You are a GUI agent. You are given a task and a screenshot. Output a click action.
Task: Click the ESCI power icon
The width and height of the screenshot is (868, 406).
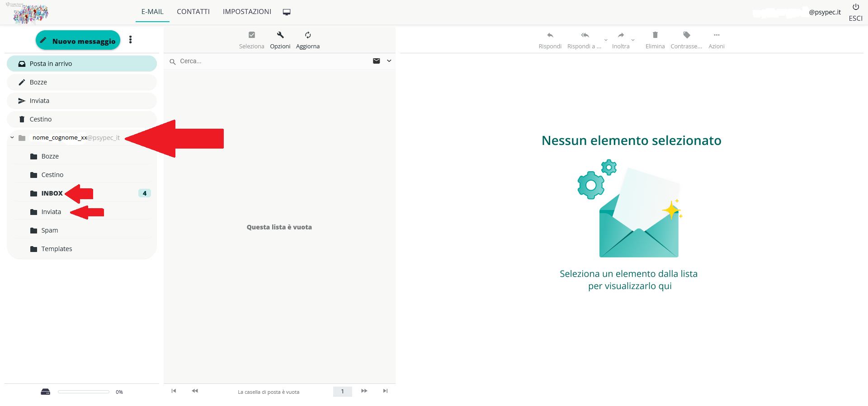pos(855,7)
